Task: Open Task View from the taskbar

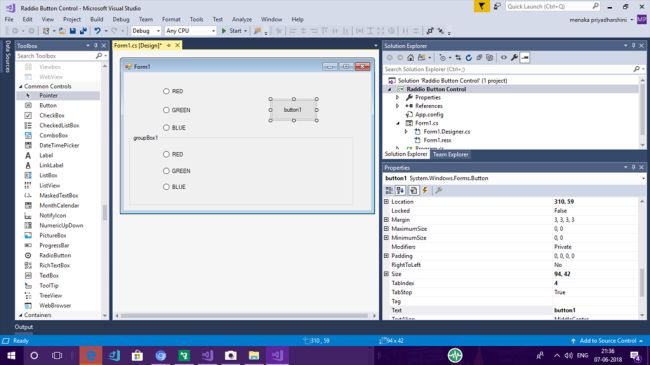Action: coord(57,355)
